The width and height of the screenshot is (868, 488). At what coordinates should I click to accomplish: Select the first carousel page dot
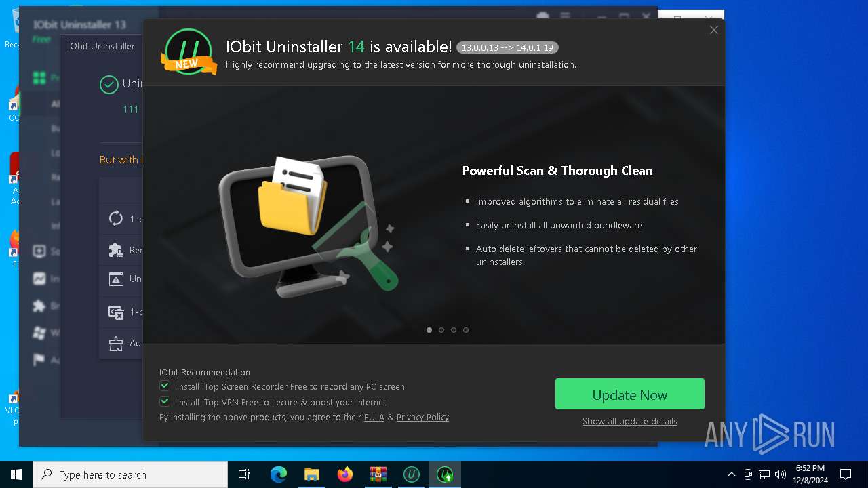click(x=429, y=330)
